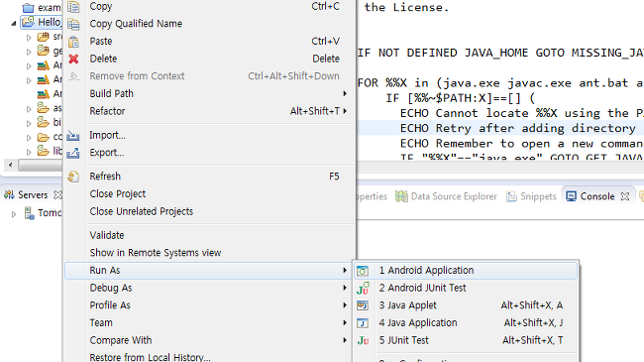The width and height of the screenshot is (644, 362).
Task: Collapse the Hello project tree node
Action: click(x=14, y=23)
